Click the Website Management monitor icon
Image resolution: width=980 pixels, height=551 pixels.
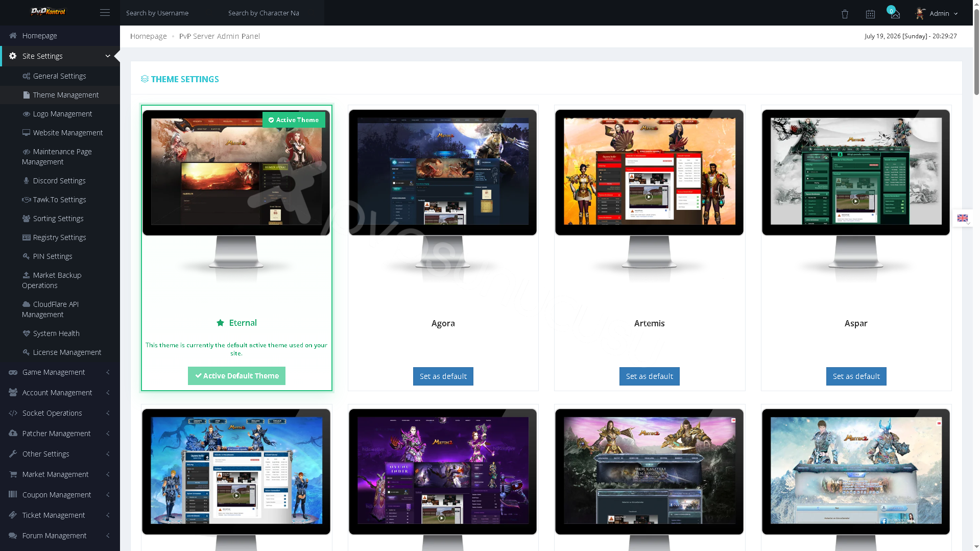click(26, 133)
